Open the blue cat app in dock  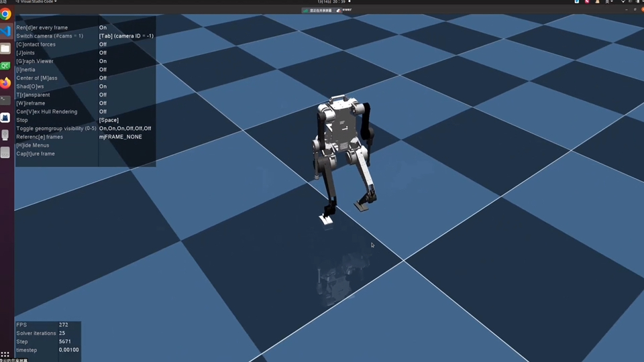point(5,118)
